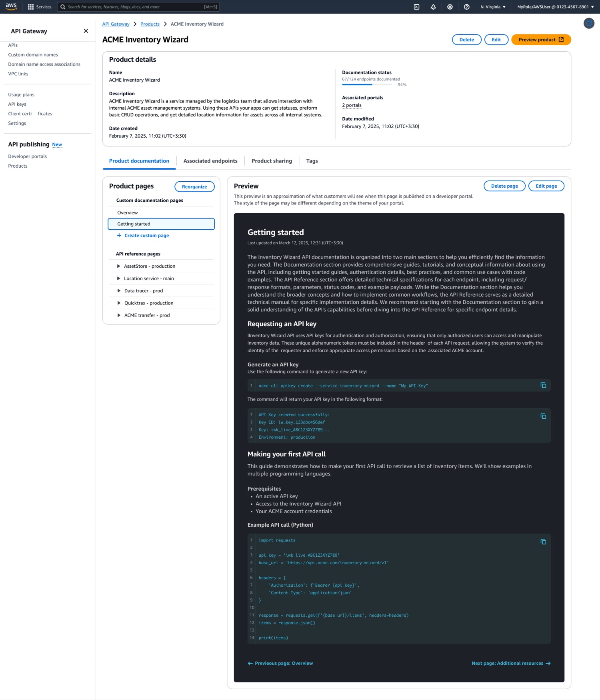Viewport: 600px width, 700px height.
Task: Focus the AWS services search field
Action: click(x=138, y=7)
